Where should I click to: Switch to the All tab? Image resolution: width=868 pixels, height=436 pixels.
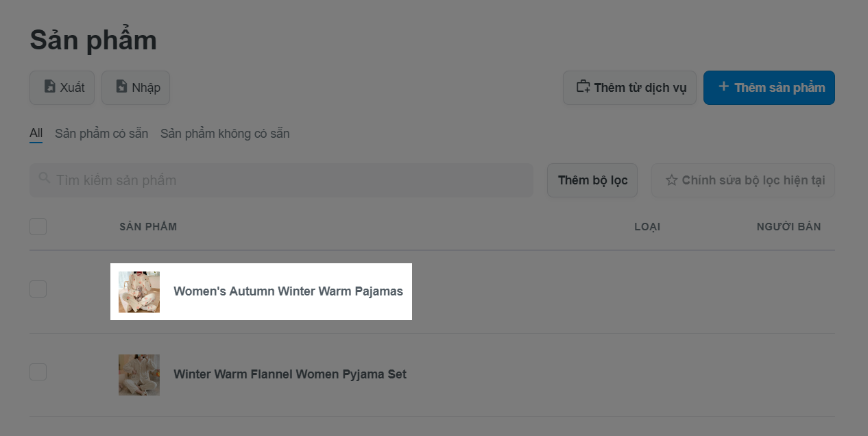click(36, 133)
